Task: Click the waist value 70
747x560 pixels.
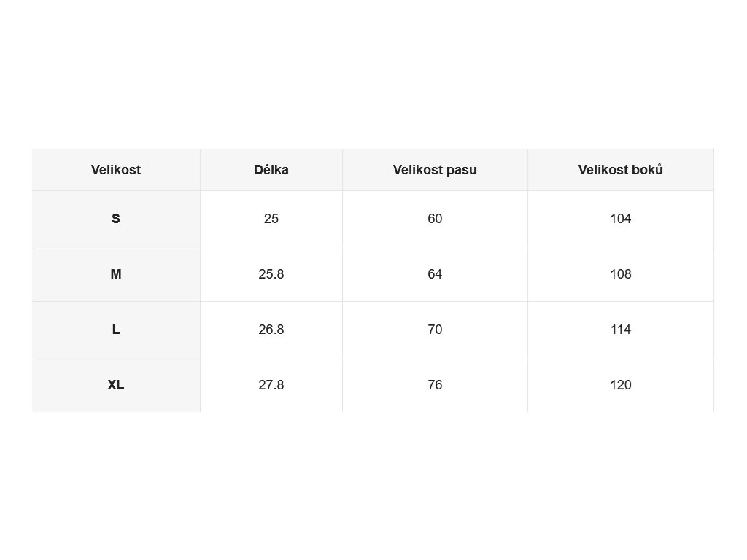Action: (435, 330)
